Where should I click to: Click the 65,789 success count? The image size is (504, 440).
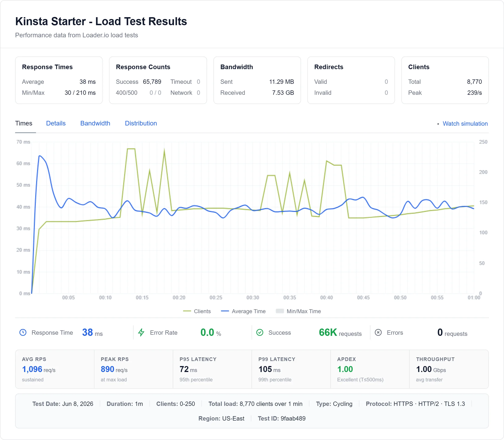point(152,82)
